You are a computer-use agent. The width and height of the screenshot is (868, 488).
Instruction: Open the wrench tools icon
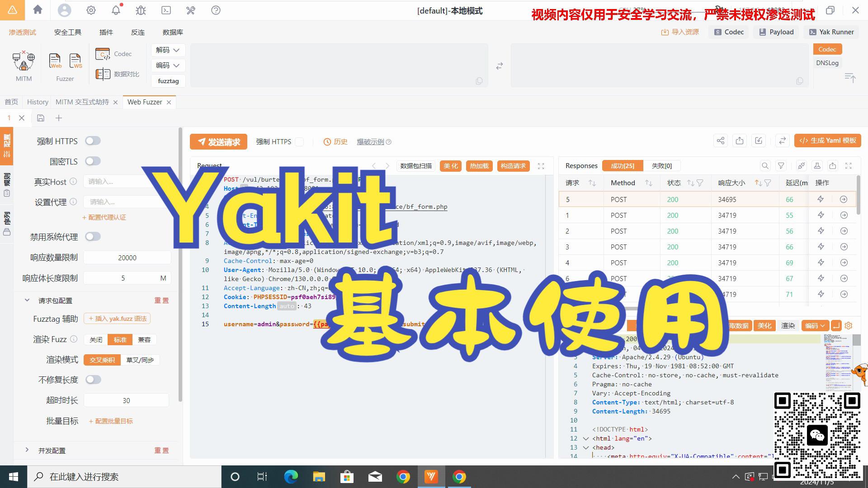tap(191, 10)
